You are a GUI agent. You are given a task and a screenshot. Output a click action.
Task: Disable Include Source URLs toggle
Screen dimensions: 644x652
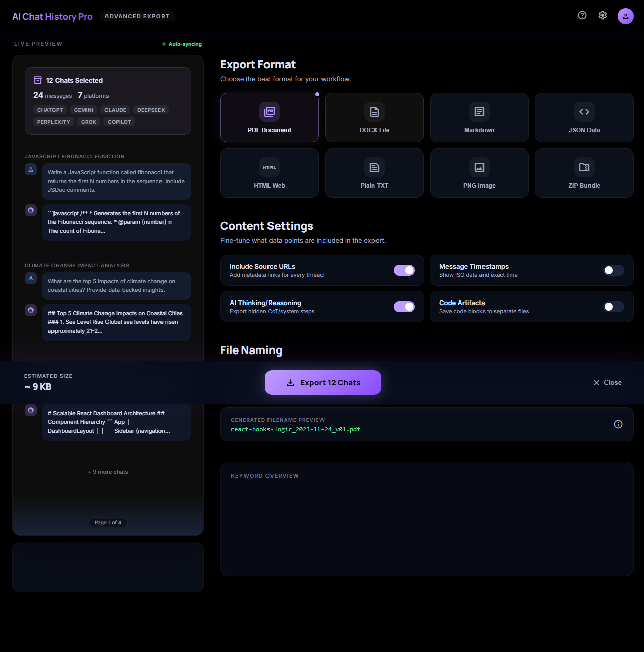[x=404, y=270]
